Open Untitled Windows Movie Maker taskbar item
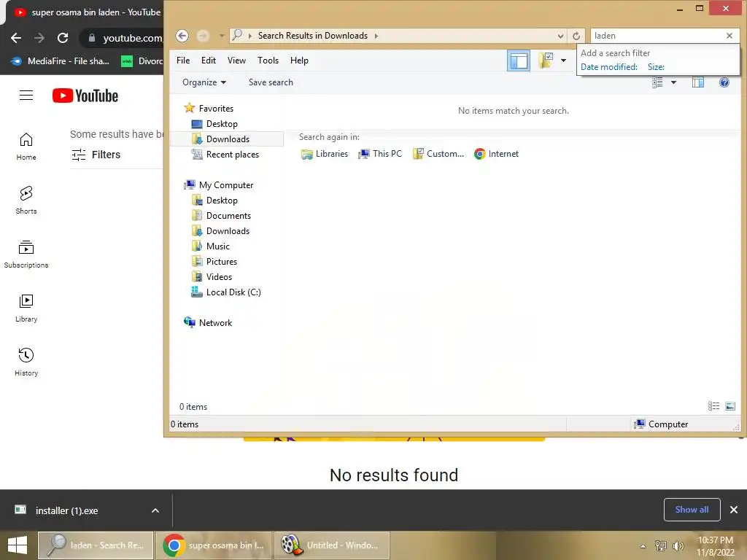 coord(332,545)
